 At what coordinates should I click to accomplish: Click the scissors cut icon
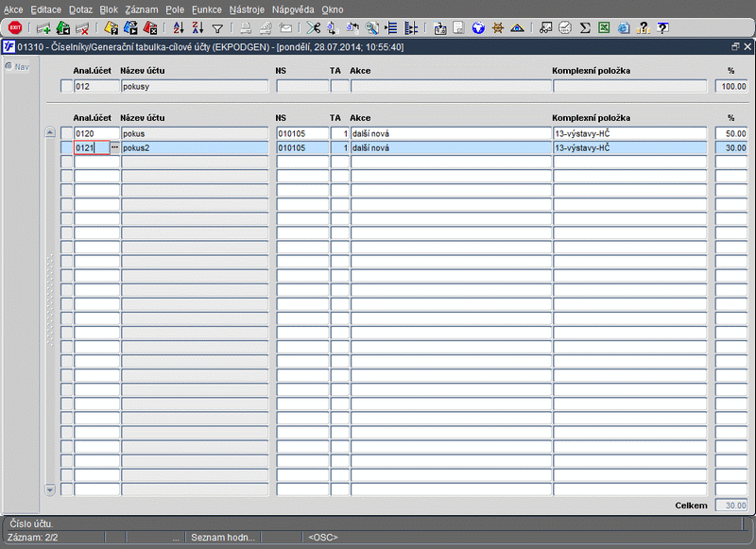click(x=314, y=28)
